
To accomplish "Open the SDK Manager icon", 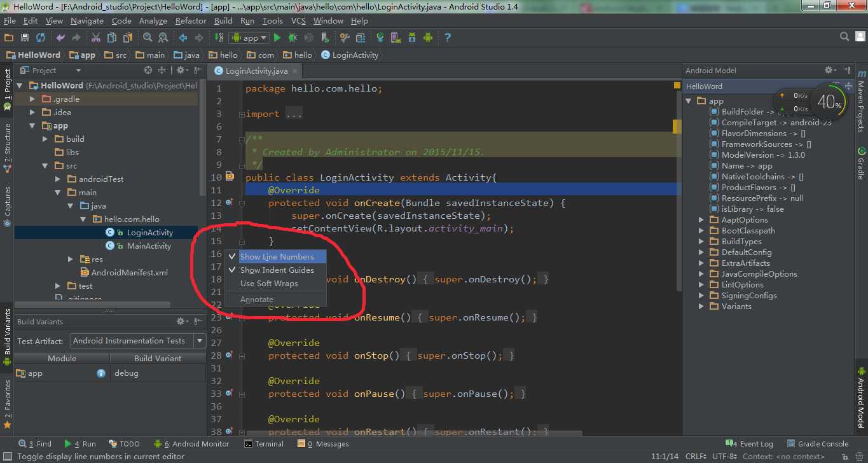I will [412, 38].
